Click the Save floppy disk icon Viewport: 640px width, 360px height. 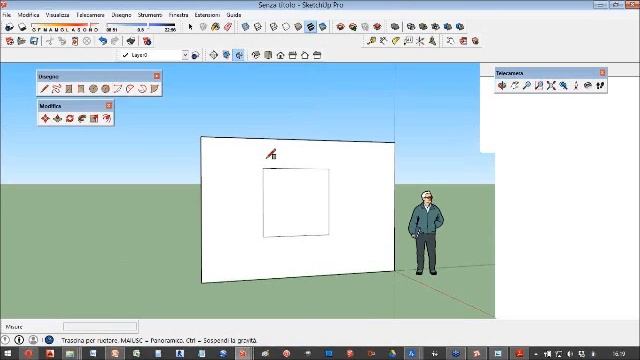(x=34, y=41)
